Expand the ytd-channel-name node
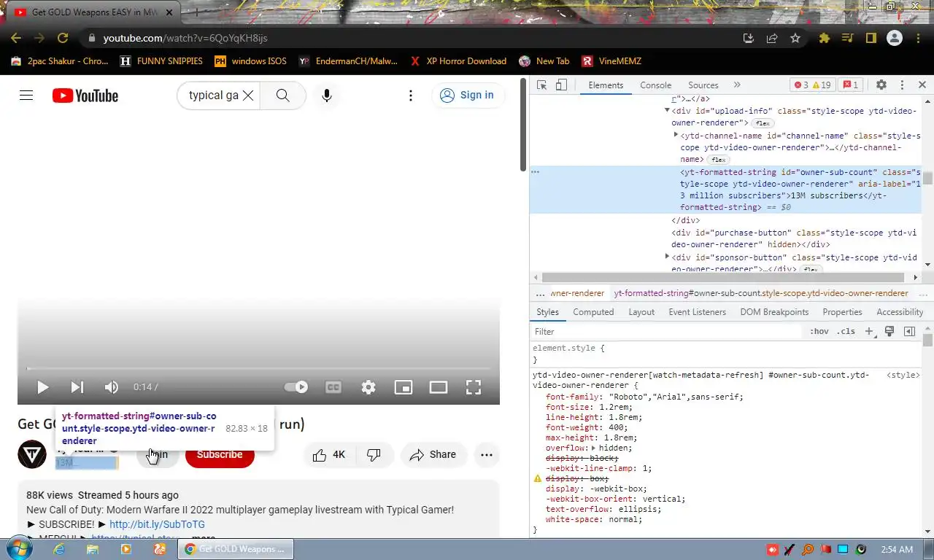The width and height of the screenshot is (934, 560). [676, 135]
